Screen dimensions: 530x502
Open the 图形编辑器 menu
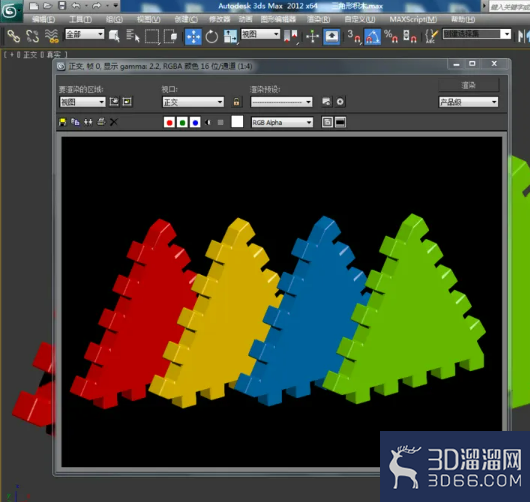coord(278,20)
